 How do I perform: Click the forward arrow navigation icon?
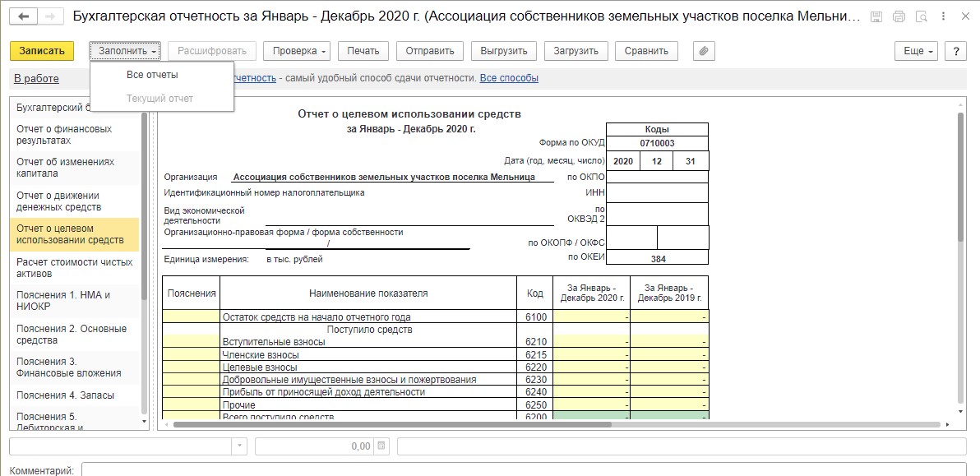coord(52,16)
